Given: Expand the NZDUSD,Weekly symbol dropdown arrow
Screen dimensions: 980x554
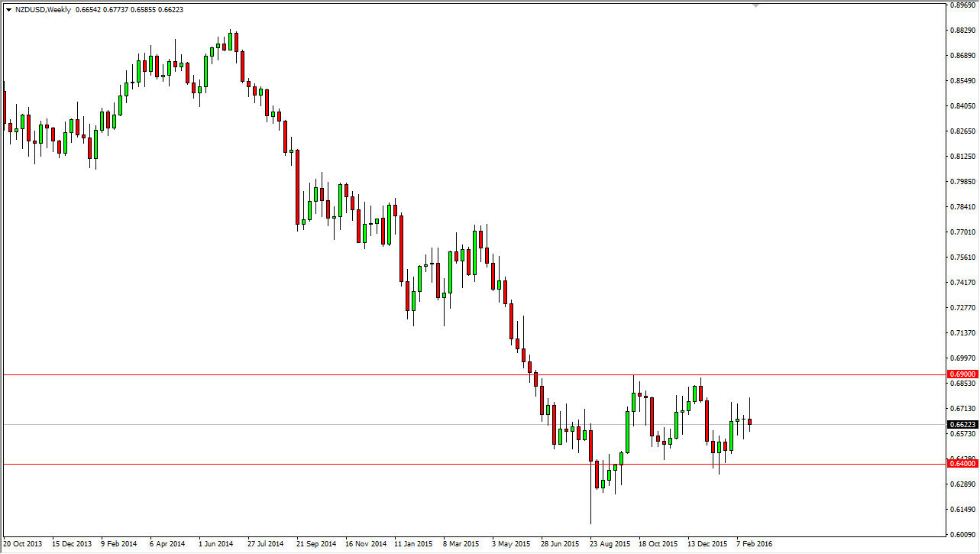Looking at the screenshot, I should (9, 8).
